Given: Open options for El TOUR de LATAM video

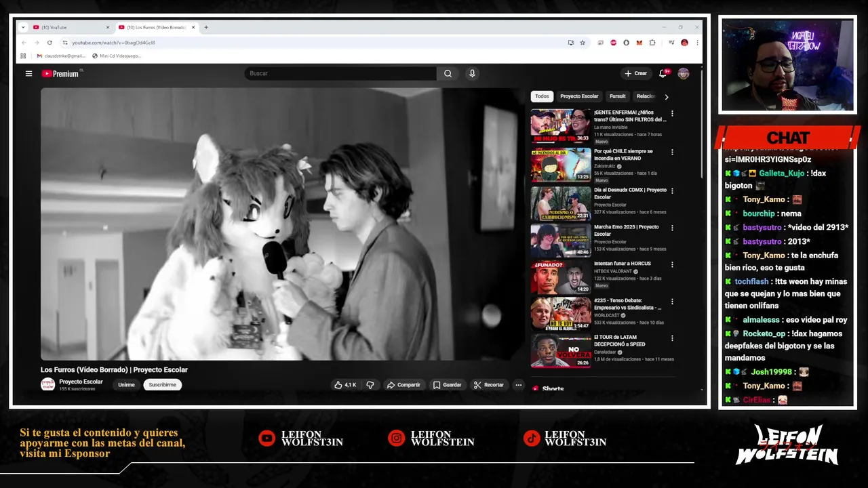Looking at the screenshot, I should point(672,338).
